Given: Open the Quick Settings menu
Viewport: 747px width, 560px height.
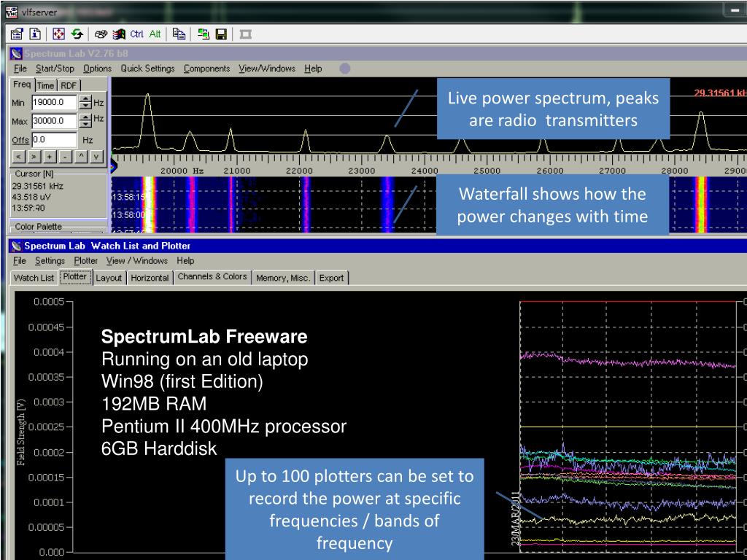Looking at the screenshot, I should (147, 69).
